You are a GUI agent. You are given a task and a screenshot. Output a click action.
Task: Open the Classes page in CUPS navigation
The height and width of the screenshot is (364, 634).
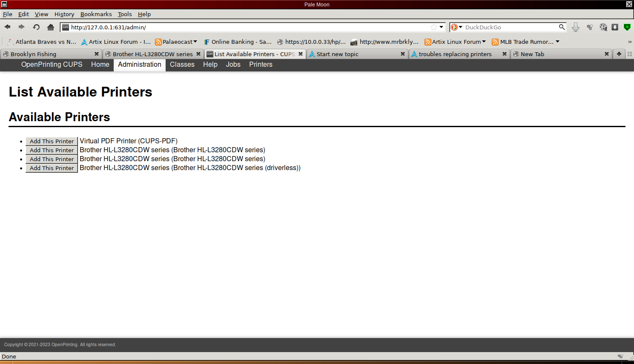pyautogui.click(x=182, y=65)
